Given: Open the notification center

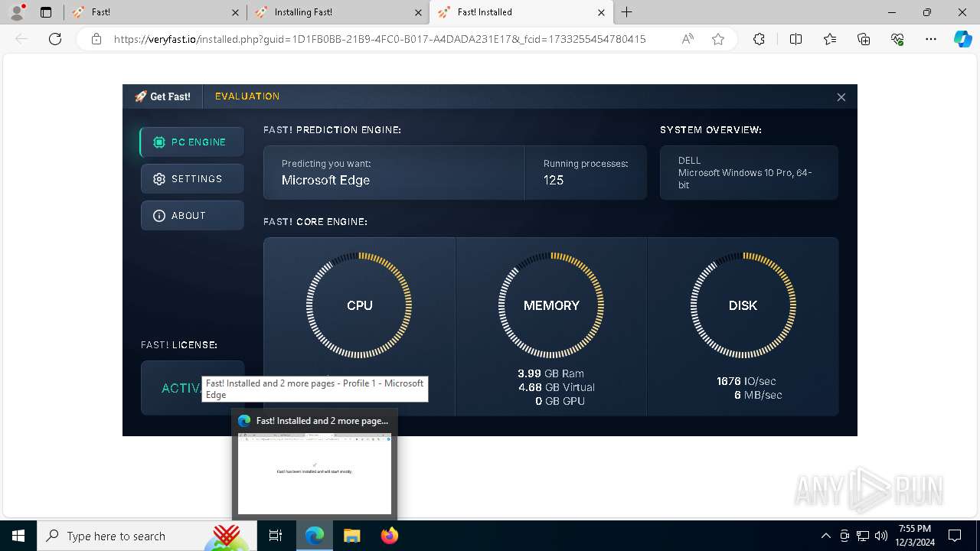Looking at the screenshot, I should (955, 536).
